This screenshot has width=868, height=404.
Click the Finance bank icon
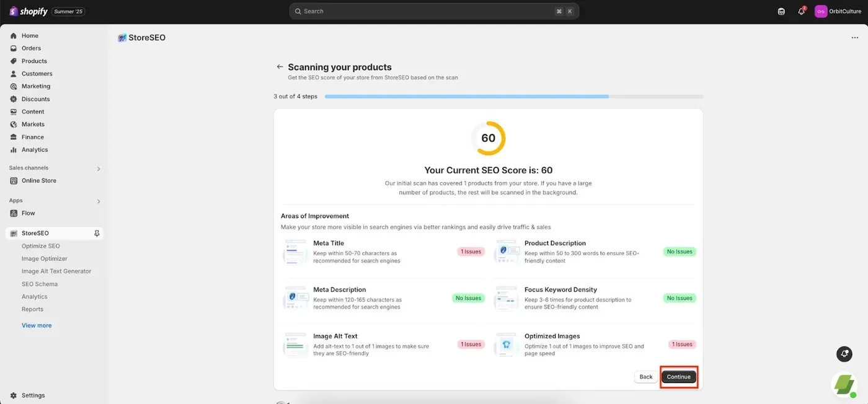(14, 137)
